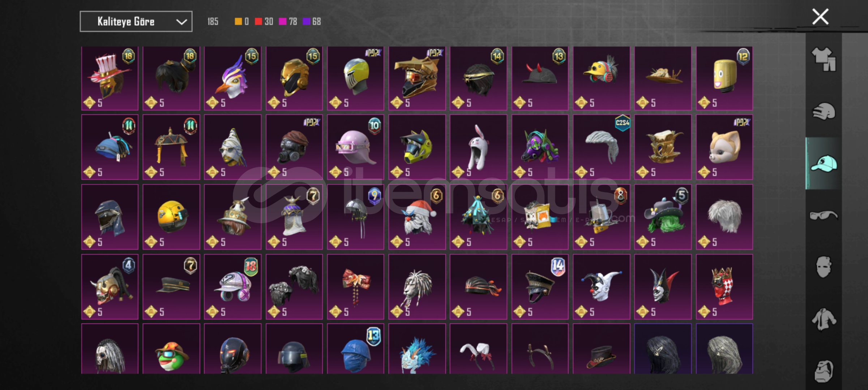Open the sunglasses eyewear category
This screenshot has width=868, height=390.
(824, 216)
